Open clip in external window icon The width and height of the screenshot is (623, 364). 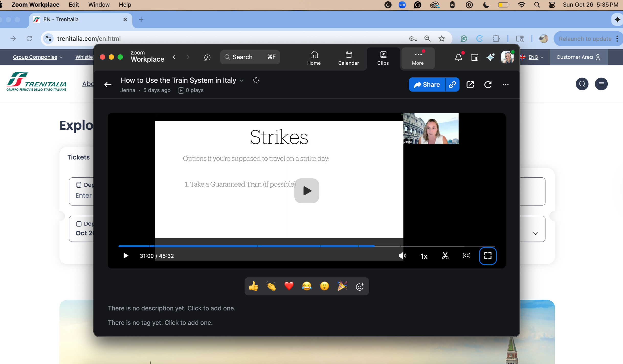click(470, 85)
